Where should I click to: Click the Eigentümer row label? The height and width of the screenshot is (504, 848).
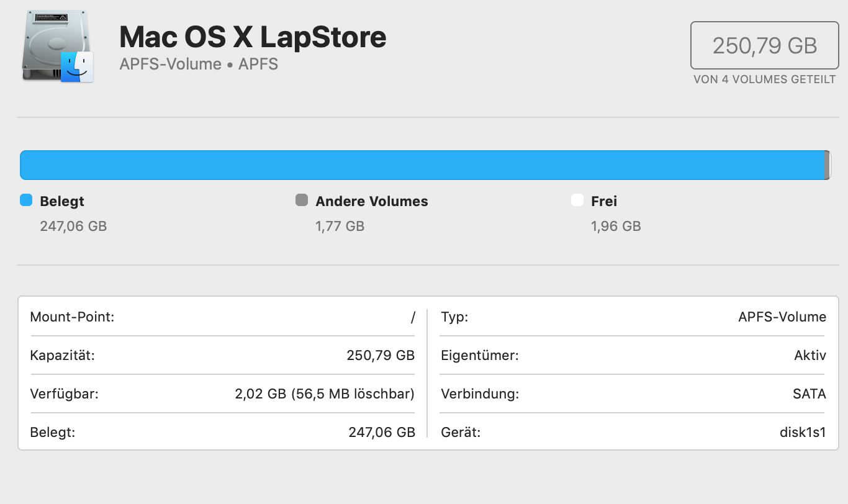coord(480,356)
